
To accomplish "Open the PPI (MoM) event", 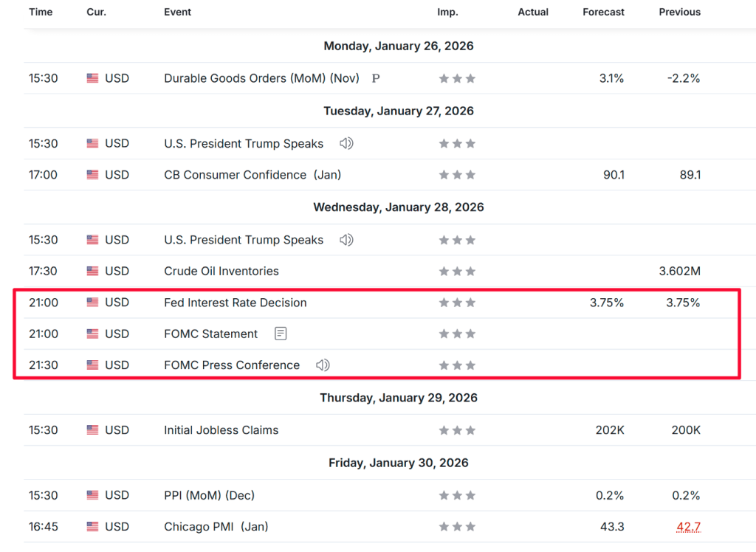I will pos(209,495).
